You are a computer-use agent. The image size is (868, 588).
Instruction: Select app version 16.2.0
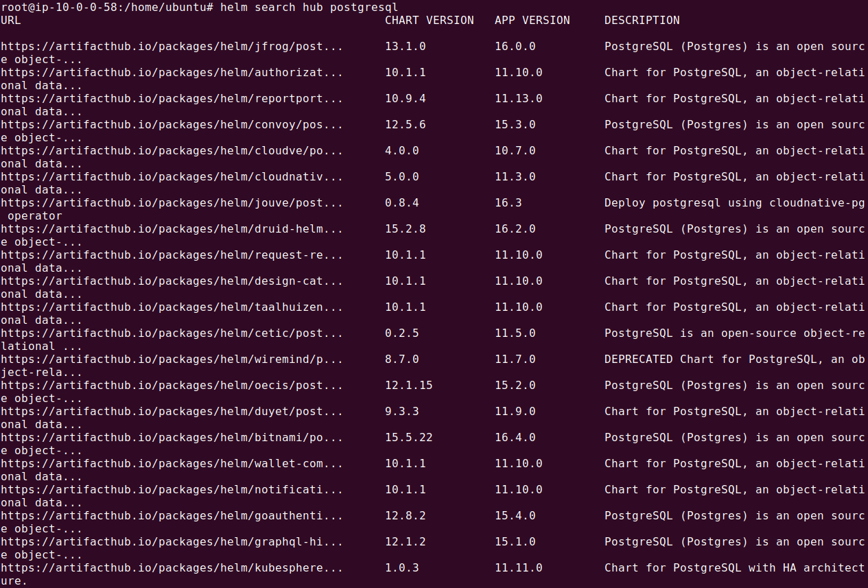click(x=515, y=229)
